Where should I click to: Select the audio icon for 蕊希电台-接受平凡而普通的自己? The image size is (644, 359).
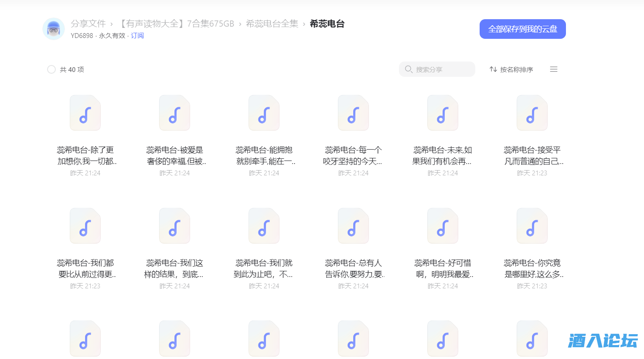tap(532, 113)
